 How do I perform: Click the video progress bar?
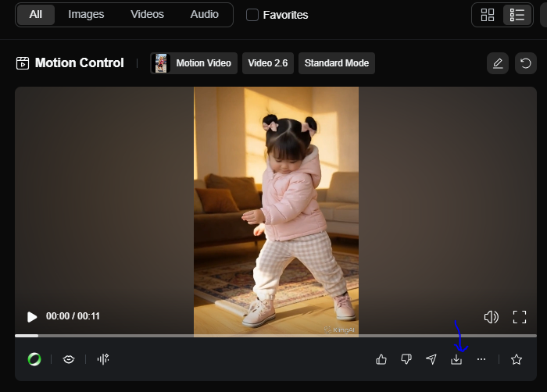point(275,336)
